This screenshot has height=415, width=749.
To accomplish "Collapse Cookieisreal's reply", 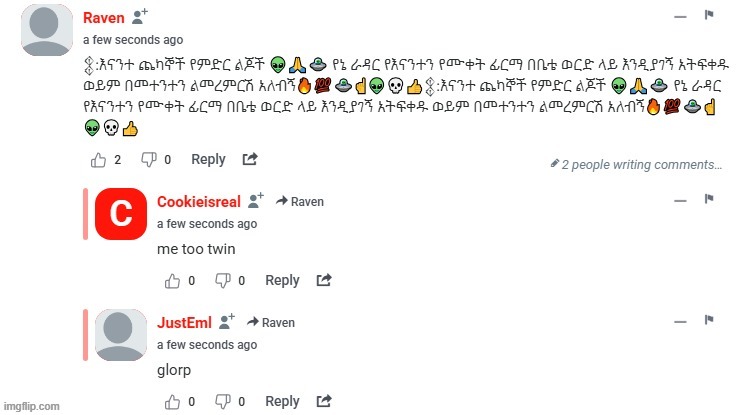I will click(680, 200).
